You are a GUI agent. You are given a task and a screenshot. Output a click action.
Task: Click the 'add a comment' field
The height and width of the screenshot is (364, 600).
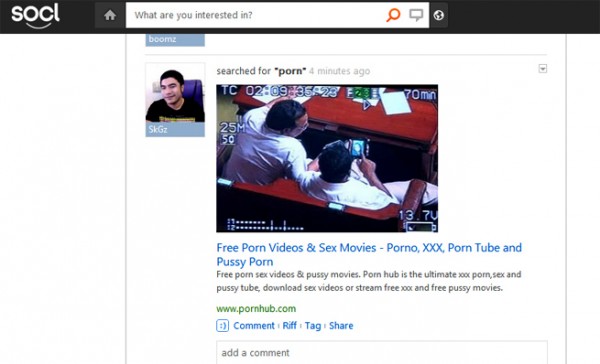[382, 353]
